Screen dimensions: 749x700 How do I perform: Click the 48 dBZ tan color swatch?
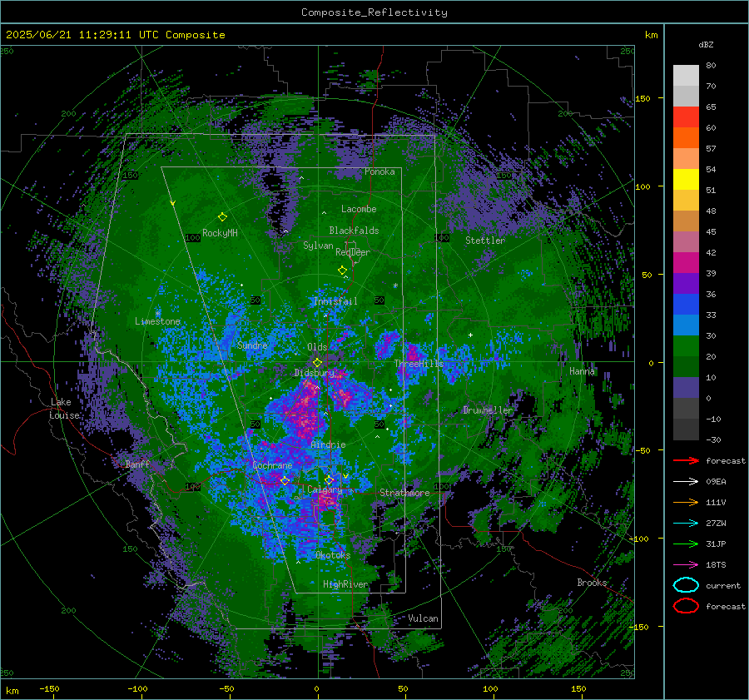(x=686, y=221)
